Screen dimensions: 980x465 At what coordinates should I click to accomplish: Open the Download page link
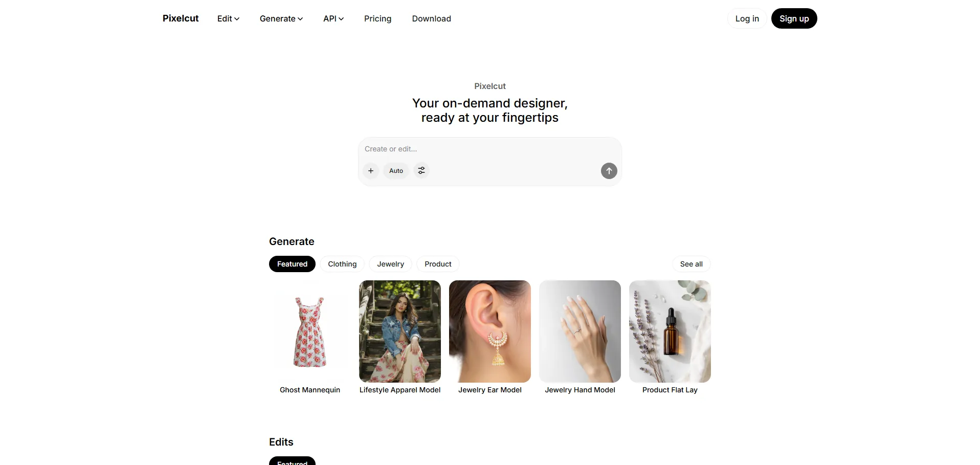(x=431, y=18)
